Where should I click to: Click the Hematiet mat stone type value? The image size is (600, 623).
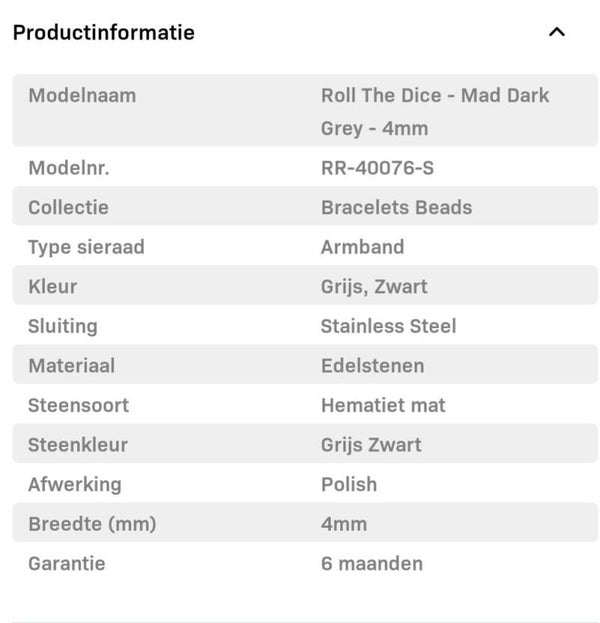(x=383, y=405)
